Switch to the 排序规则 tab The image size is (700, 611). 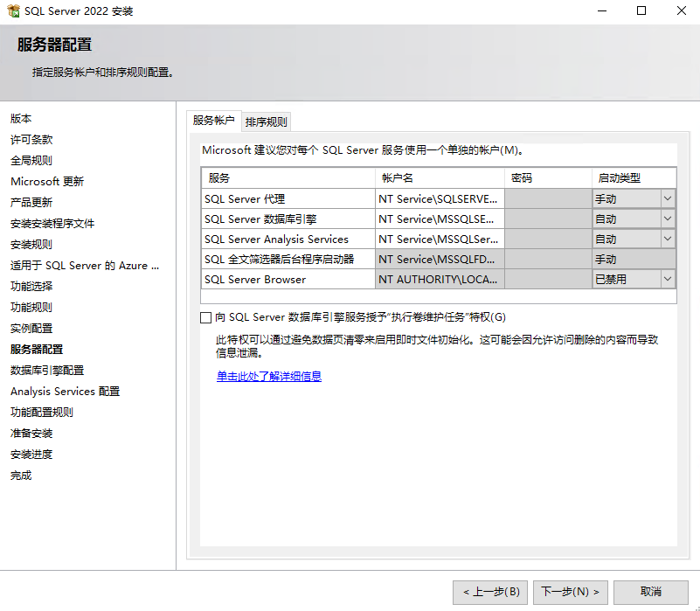[266, 122]
